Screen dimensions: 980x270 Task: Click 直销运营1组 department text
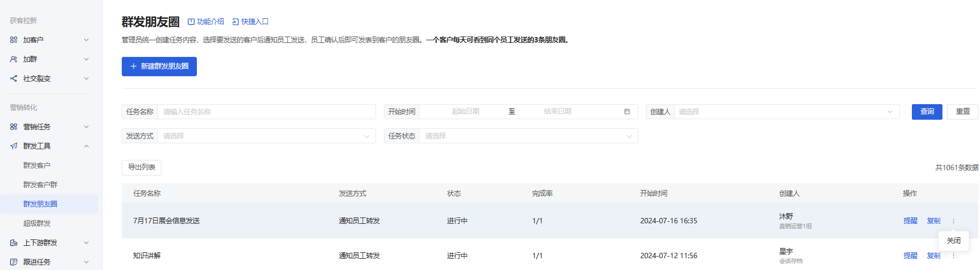(795, 227)
